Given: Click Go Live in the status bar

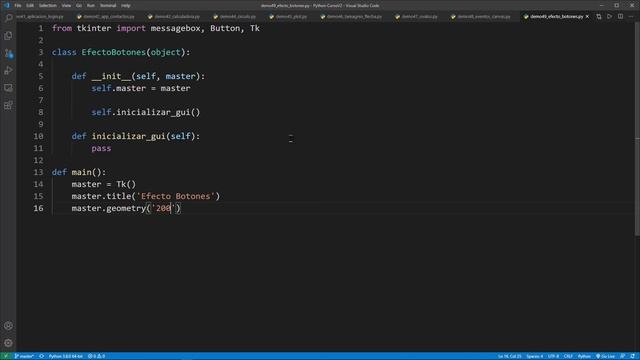Looking at the screenshot, I should point(605,356).
